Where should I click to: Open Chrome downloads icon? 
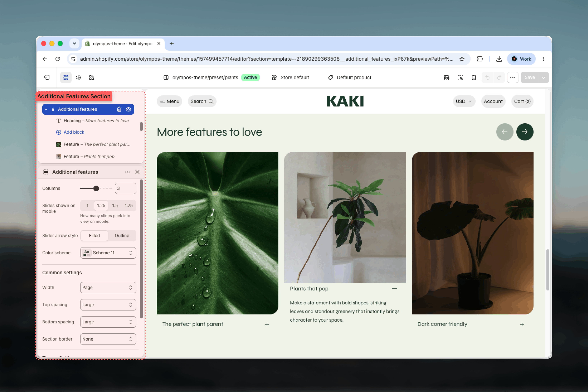click(x=499, y=59)
